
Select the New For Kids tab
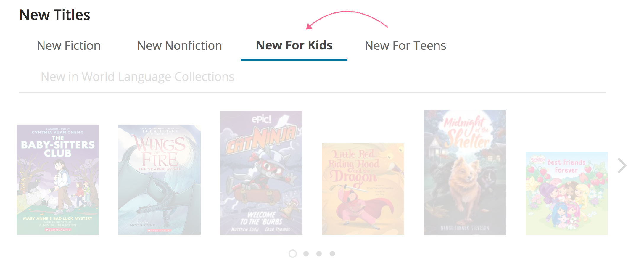(294, 45)
